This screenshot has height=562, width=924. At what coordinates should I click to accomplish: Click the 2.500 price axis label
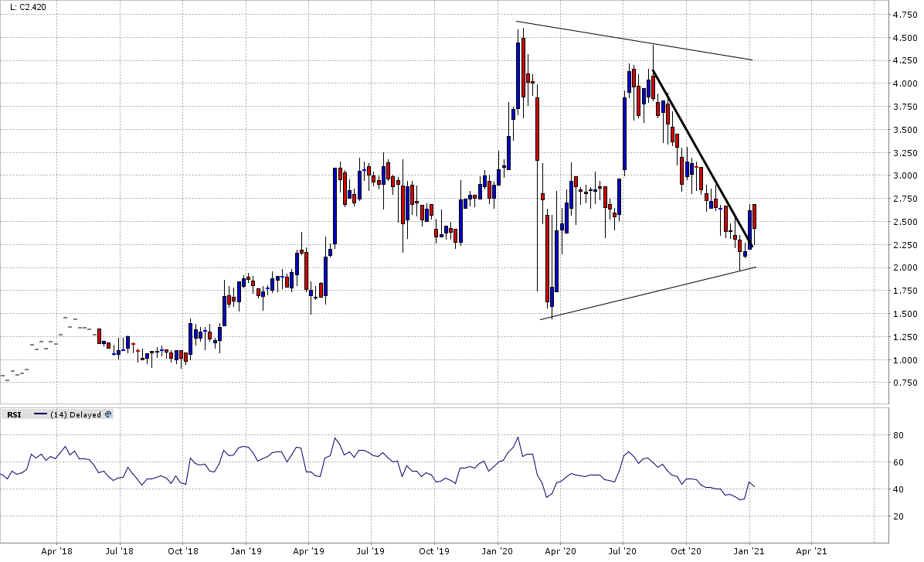coord(905,222)
